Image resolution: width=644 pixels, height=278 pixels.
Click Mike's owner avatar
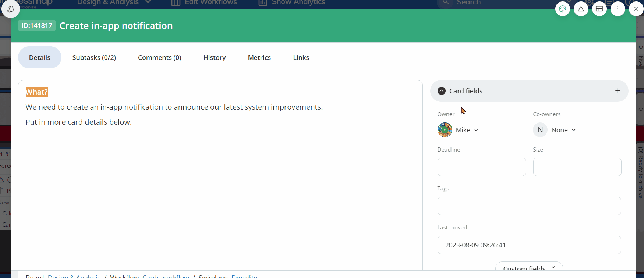(445, 130)
